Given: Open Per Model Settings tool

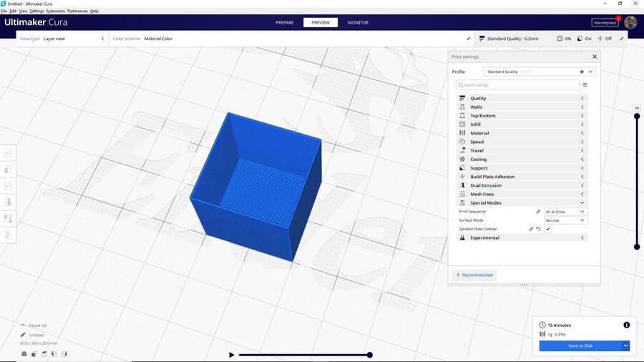Looking at the screenshot, I should 8,218.
